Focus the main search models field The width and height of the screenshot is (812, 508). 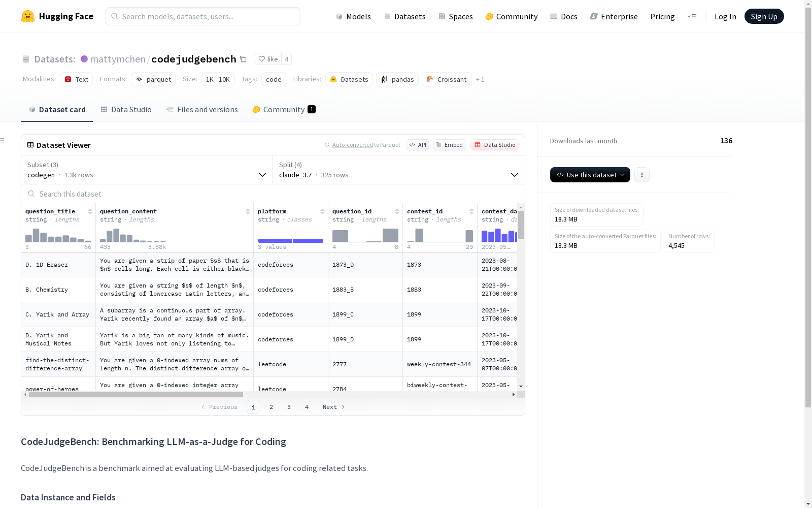pyautogui.click(x=203, y=16)
